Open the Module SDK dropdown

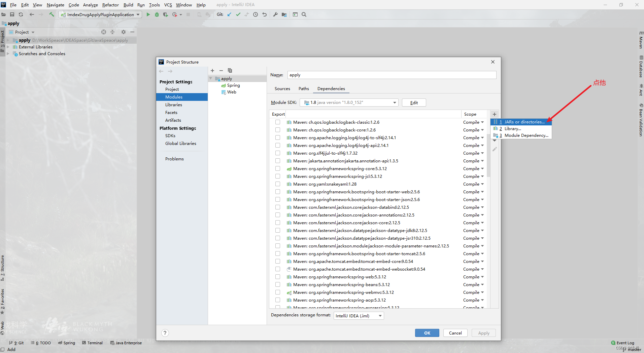point(349,103)
